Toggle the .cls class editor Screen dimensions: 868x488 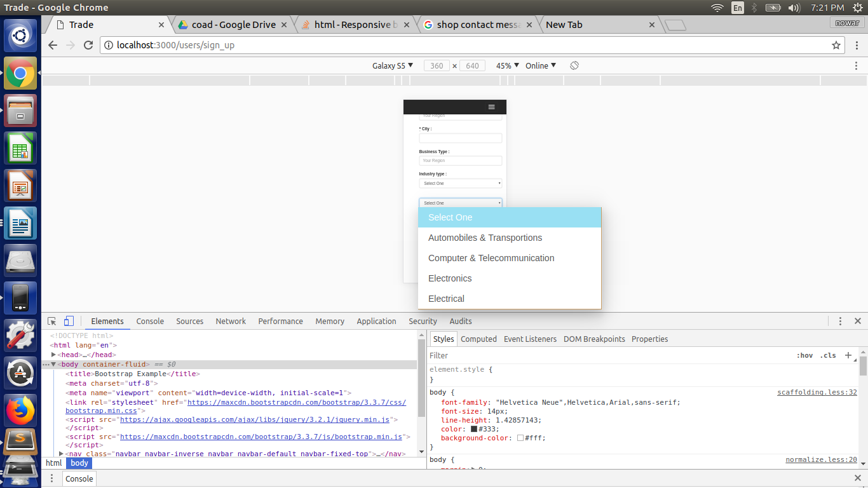[828, 355]
